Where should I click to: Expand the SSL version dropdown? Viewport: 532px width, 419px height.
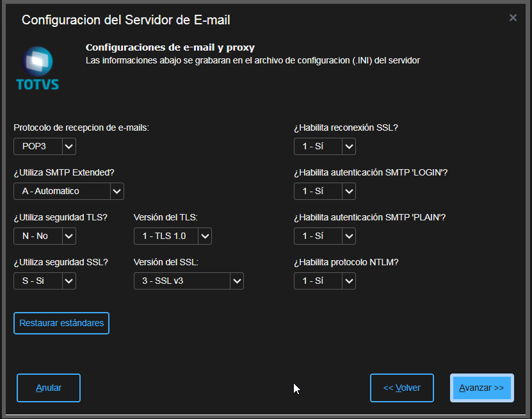click(x=188, y=281)
